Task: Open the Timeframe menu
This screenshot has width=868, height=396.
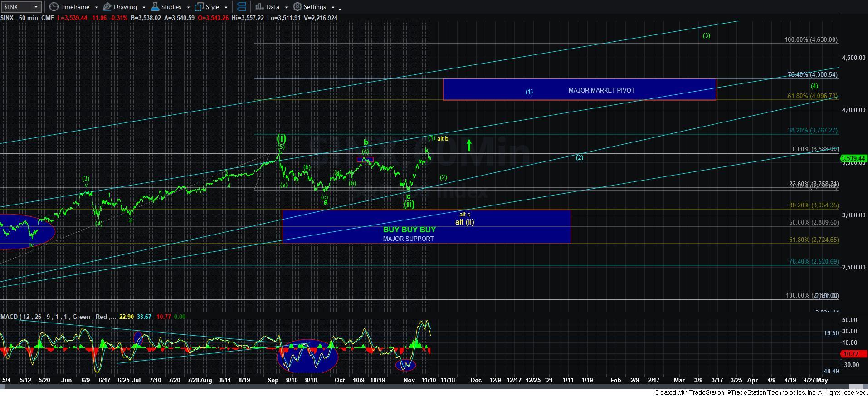Action: coord(74,7)
